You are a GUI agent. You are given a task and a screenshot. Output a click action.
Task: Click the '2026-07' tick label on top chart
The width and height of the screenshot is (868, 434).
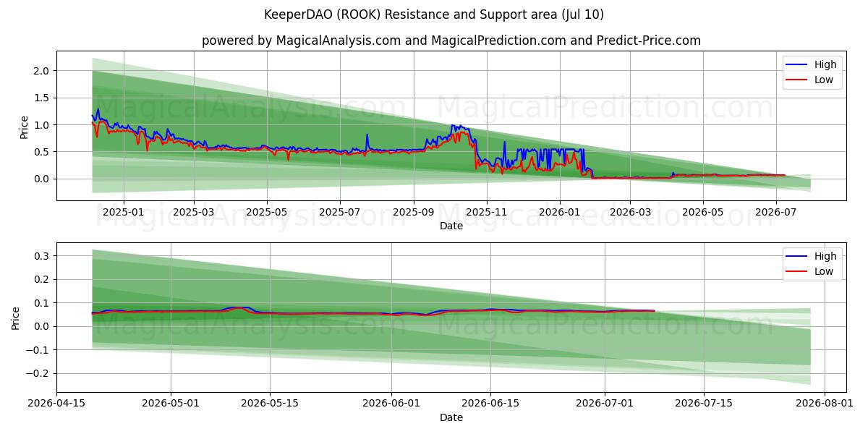click(x=776, y=213)
